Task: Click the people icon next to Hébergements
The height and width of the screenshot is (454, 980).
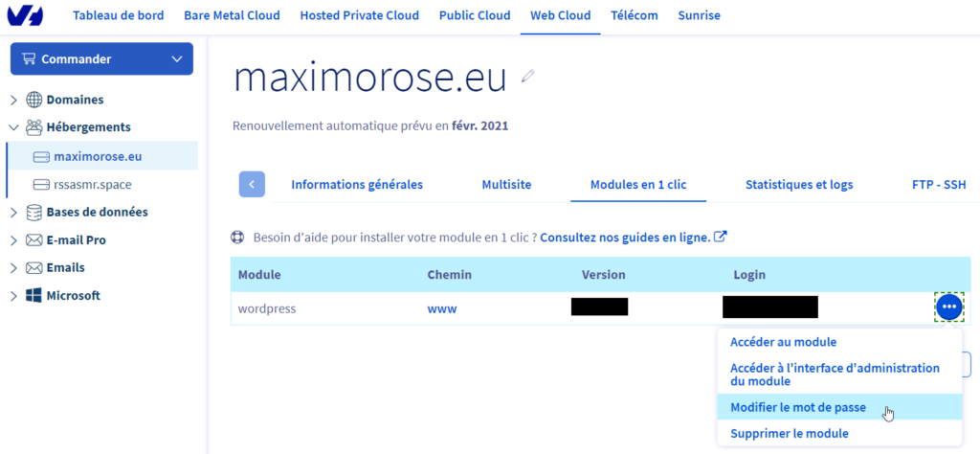Action: [33, 127]
